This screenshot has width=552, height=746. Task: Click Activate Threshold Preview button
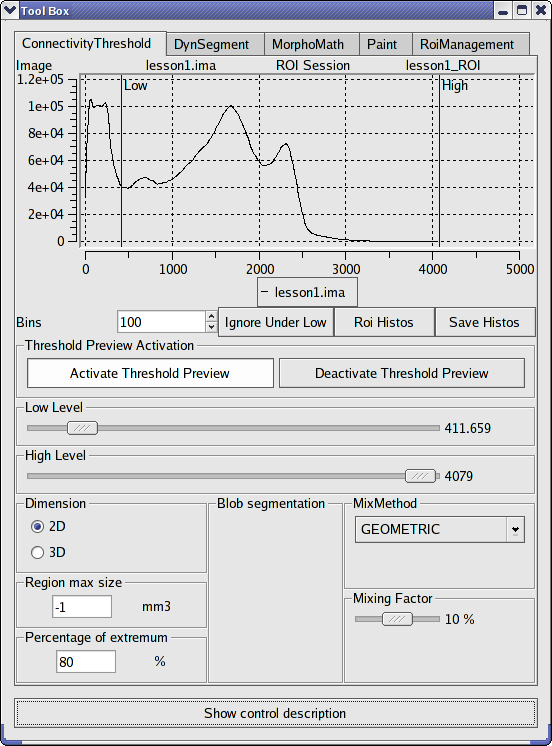click(150, 373)
